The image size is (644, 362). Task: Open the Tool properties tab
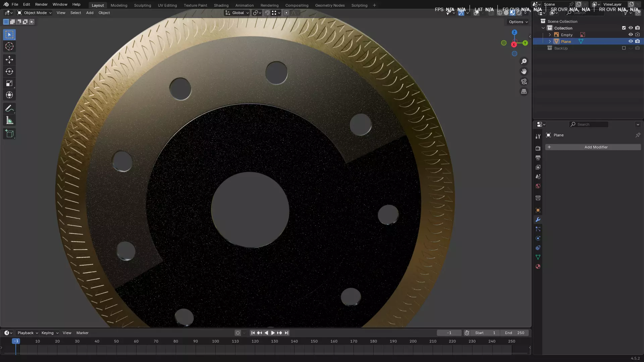coord(538,136)
